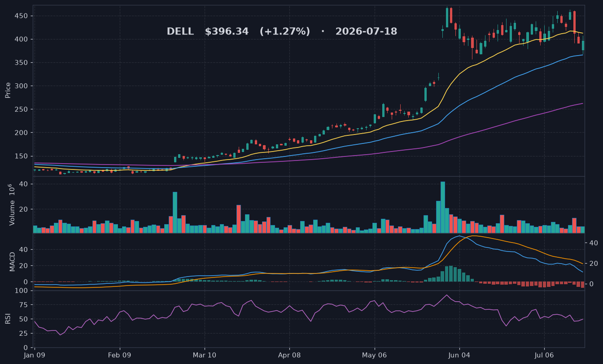Click the 200 price tick label
Viewport: 603px width, 364px height.
pyautogui.click(x=22, y=133)
